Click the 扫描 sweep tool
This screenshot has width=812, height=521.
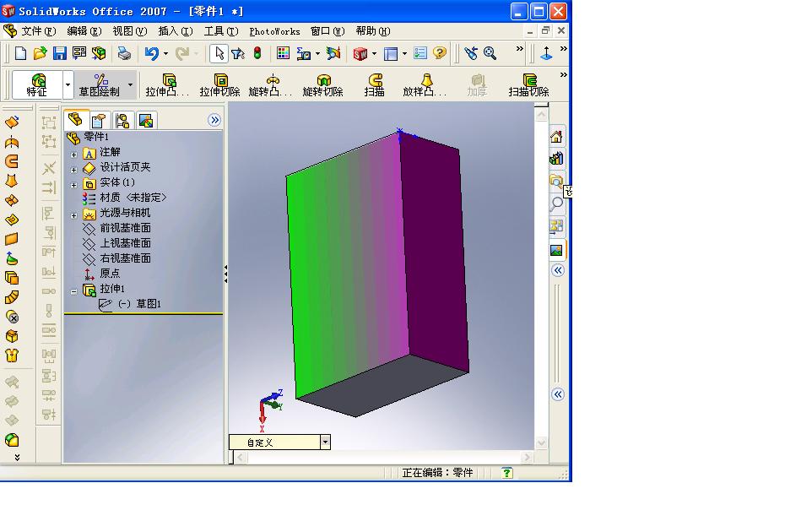coord(375,85)
